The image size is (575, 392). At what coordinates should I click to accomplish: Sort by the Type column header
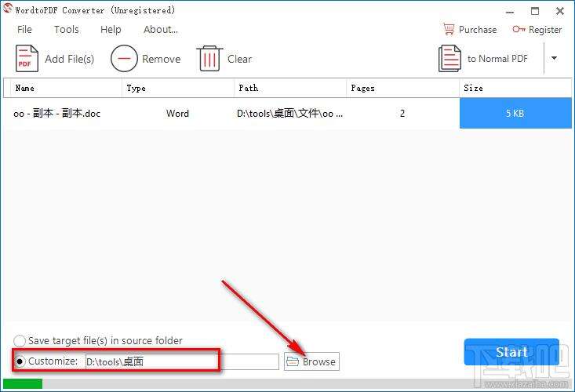177,88
